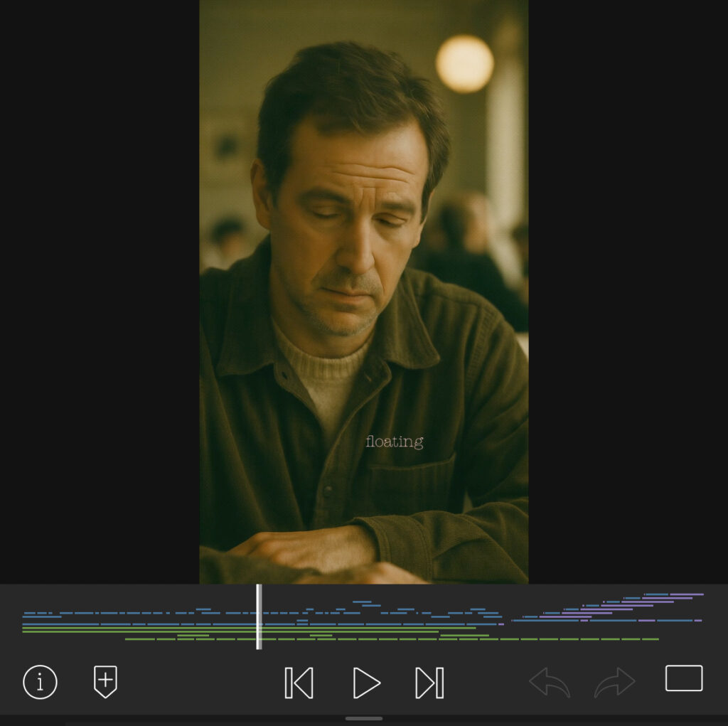The height and width of the screenshot is (726, 728).
Task: Add a marker with the plus-tag icon
Action: tap(105, 682)
